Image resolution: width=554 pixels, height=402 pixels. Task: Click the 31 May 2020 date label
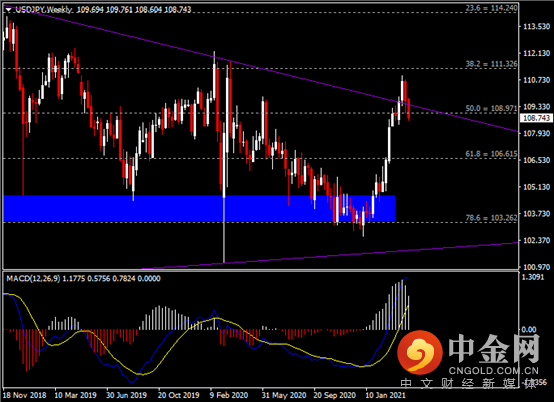click(x=284, y=395)
